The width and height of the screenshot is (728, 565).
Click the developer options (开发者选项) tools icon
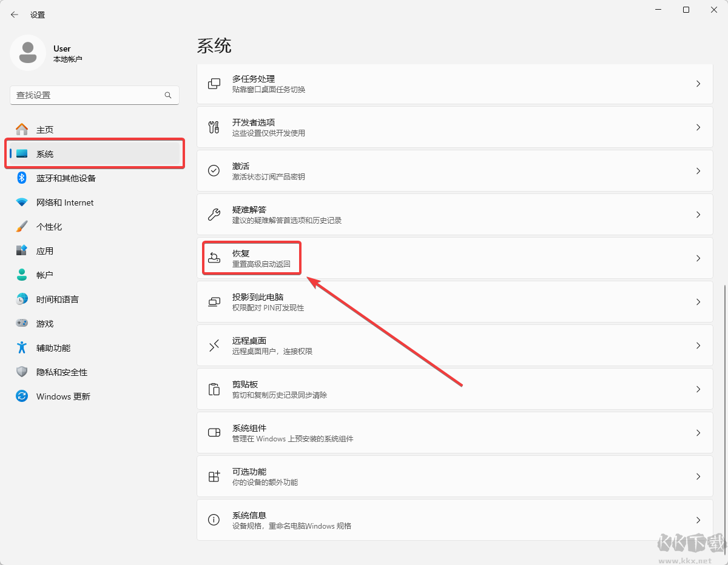pyautogui.click(x=214, y=127)
